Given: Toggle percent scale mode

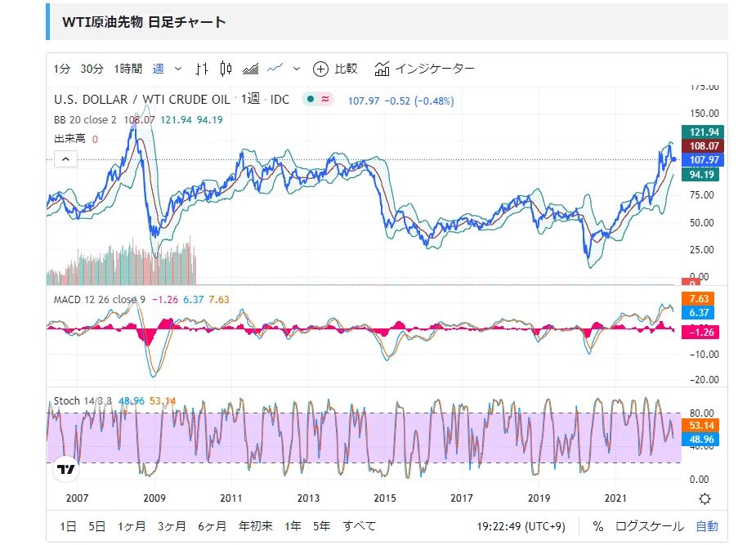Looking at the screenshot, I should [x=598, y=526].
